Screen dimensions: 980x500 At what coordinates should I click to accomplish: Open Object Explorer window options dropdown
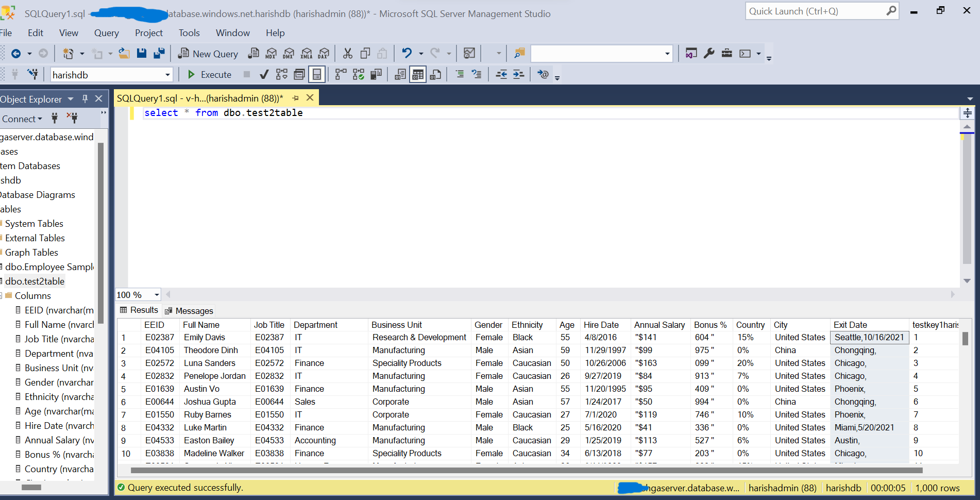click(71, 98)
